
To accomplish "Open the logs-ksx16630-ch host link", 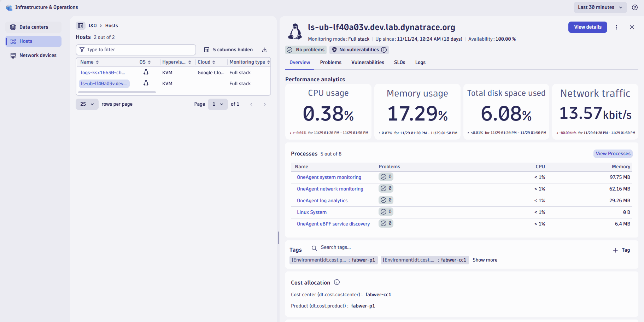I will coord(103,72).
